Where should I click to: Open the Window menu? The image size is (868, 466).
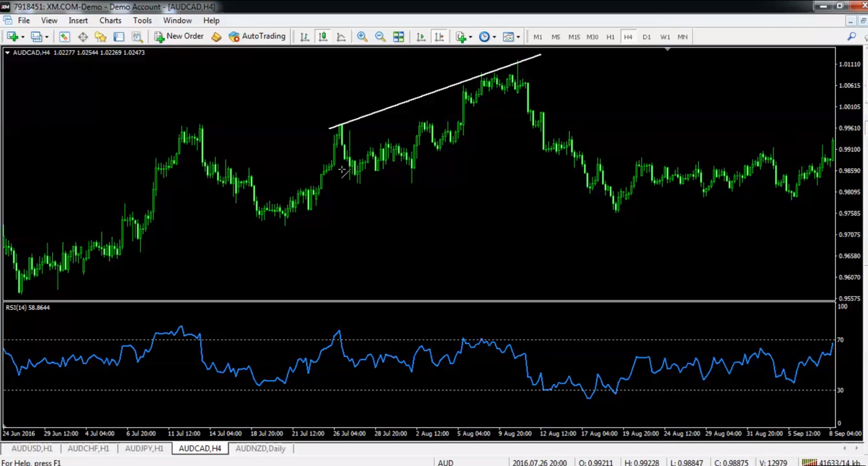177,20
